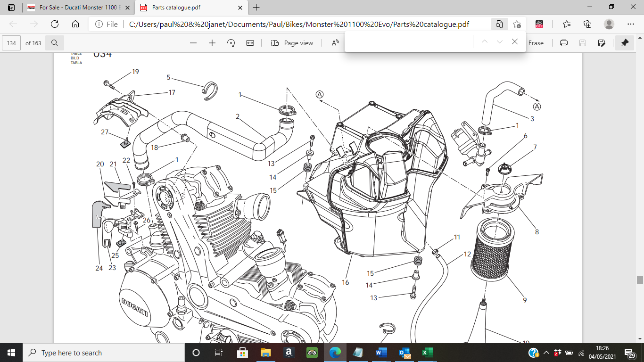This screenshot has width=644, height=362.
Task: Zoom out the PDF
Action: tap(193, 43)
